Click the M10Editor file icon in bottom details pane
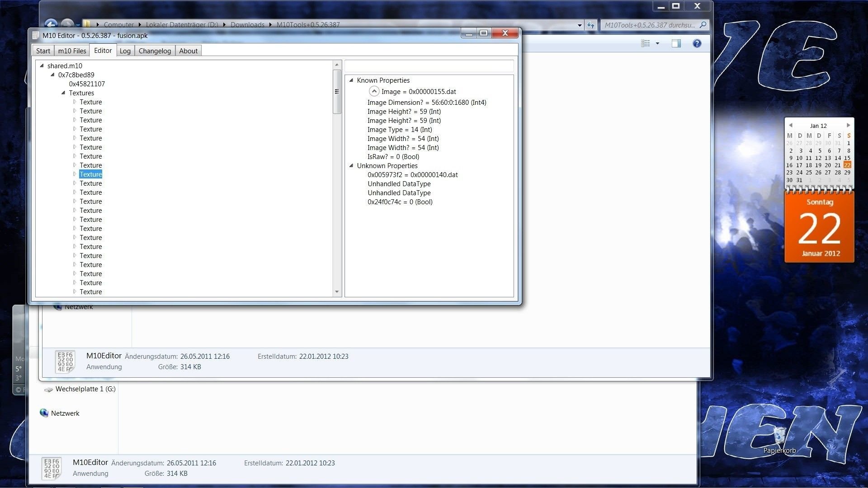Screen dimensions: 868x488 pyautogui.click(x=52, y=468)
